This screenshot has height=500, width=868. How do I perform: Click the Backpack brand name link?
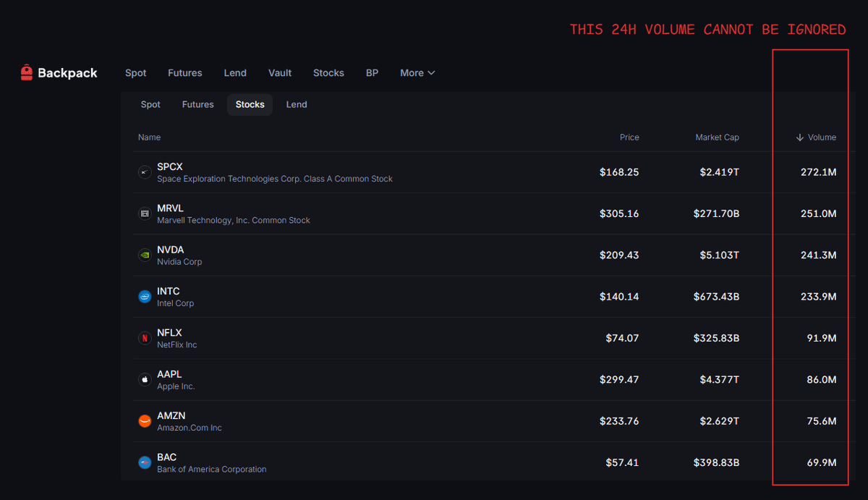pyautogui.click(x=67, y=72)
